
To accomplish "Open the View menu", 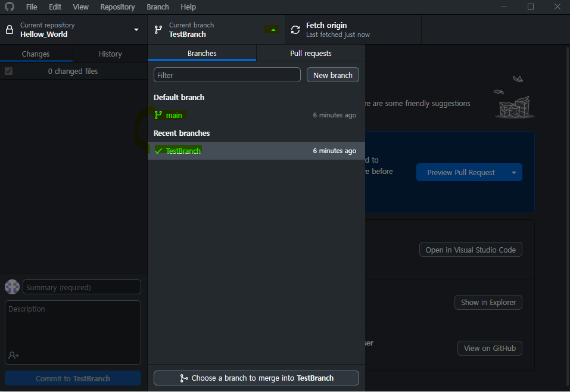I will pos(80,7).
